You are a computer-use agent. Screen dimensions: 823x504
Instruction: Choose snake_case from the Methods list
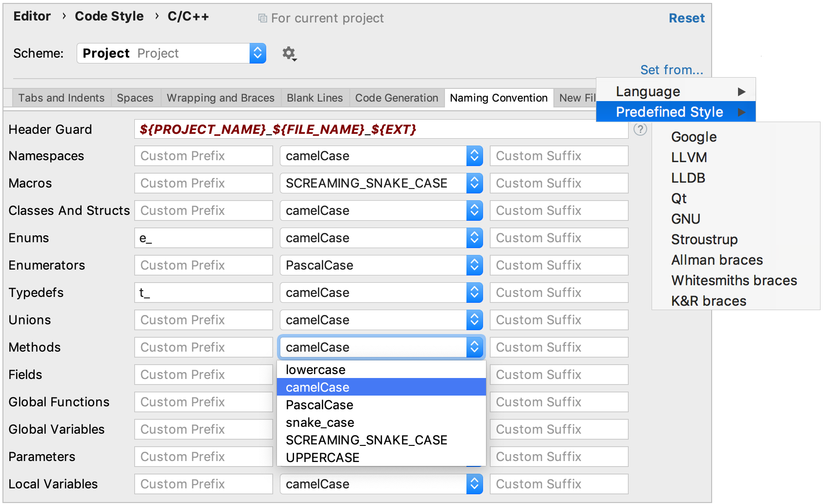point(320,422)
